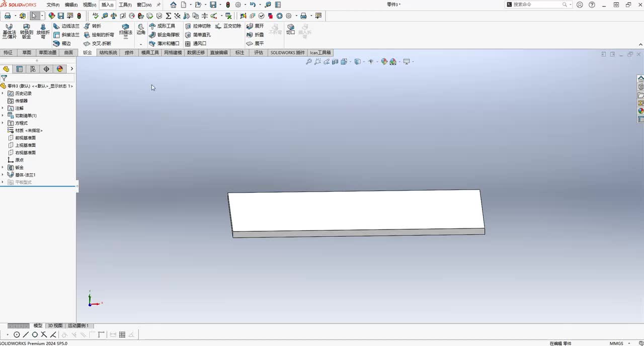Select 拉伸切除 (Extruded Cut)

pos(198,26)
